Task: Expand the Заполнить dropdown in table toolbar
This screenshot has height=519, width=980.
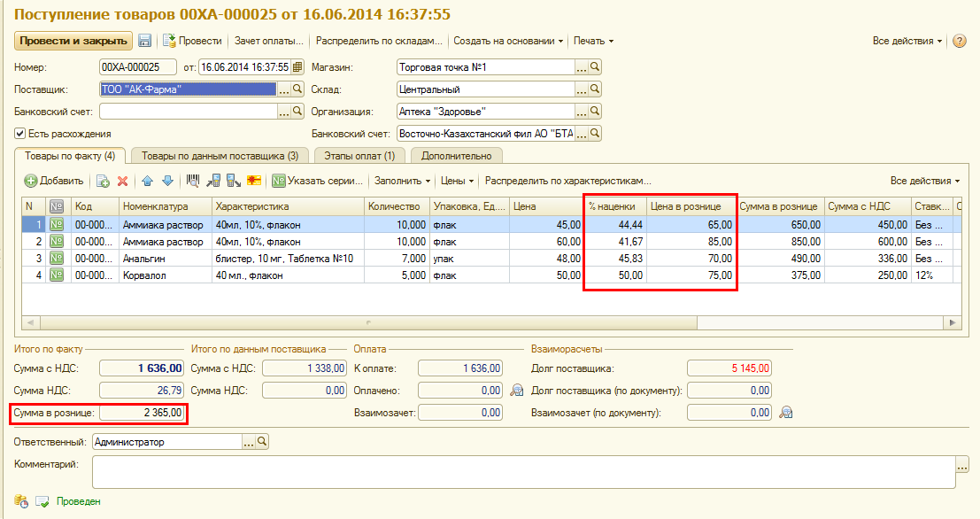Action: click(402, 181)
